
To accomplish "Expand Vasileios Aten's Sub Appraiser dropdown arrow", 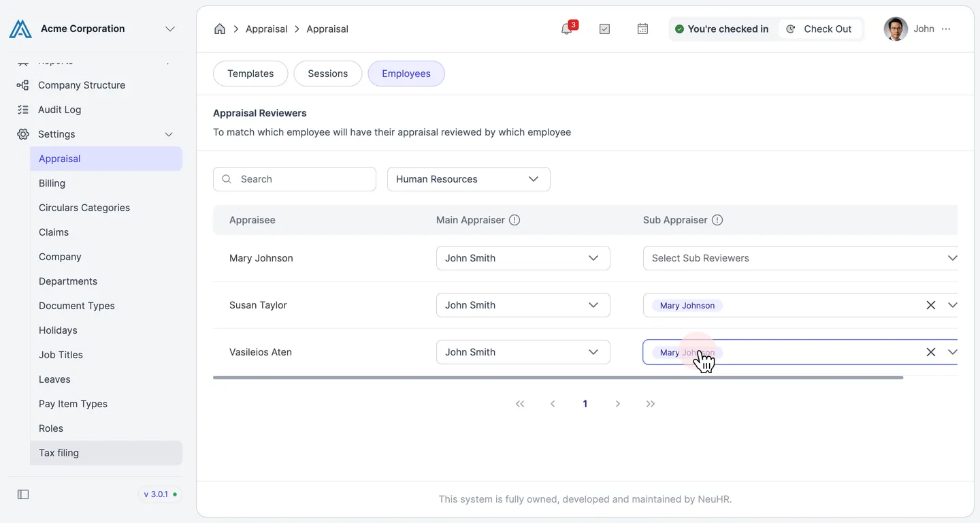I will click(952, 352).
